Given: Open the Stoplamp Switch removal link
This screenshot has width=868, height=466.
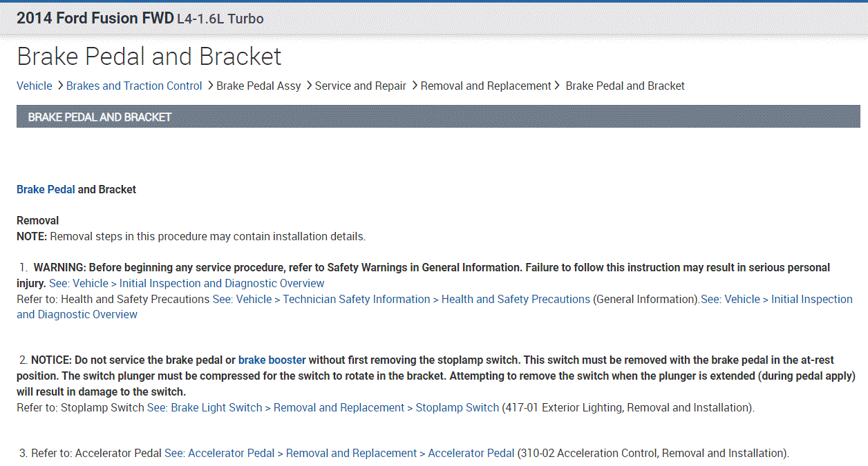Looking at the screenshot, I should (323, 408).
